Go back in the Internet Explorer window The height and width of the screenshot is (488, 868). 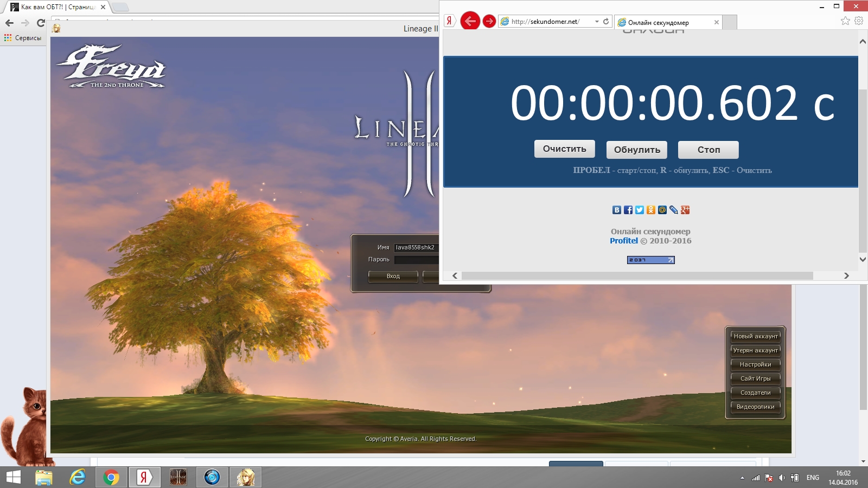click(470, 21)
